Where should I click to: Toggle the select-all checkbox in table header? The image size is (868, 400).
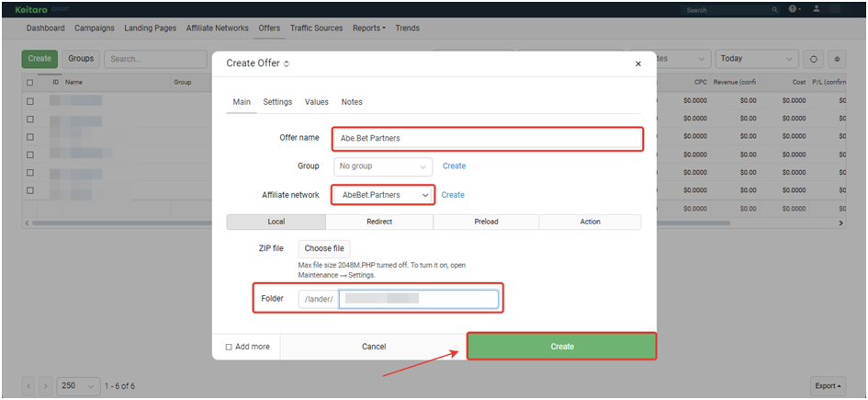[30, 83]
